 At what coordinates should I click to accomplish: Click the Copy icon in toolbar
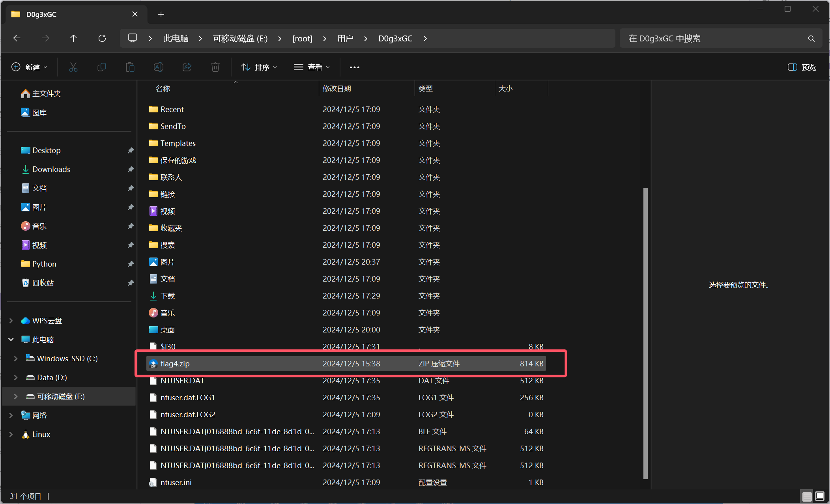click(102, 67)
